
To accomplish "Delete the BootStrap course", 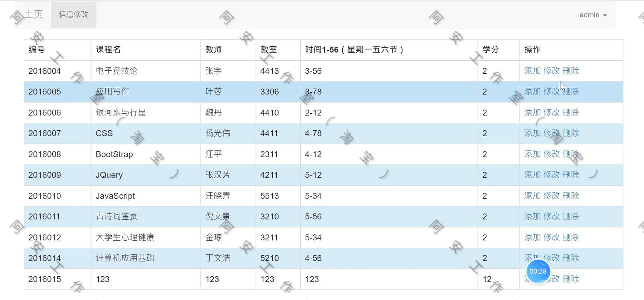I will tap(571, 154).
